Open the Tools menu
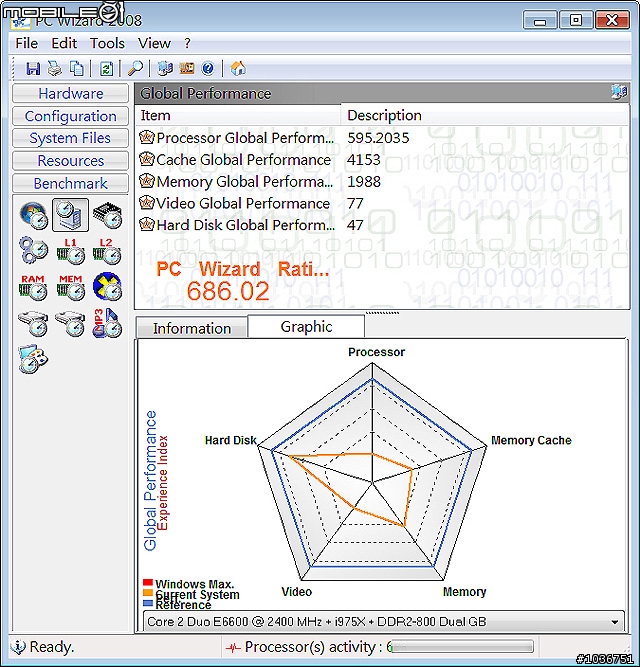The height and width of the screenshot is (667, 640). click(107, 43)
